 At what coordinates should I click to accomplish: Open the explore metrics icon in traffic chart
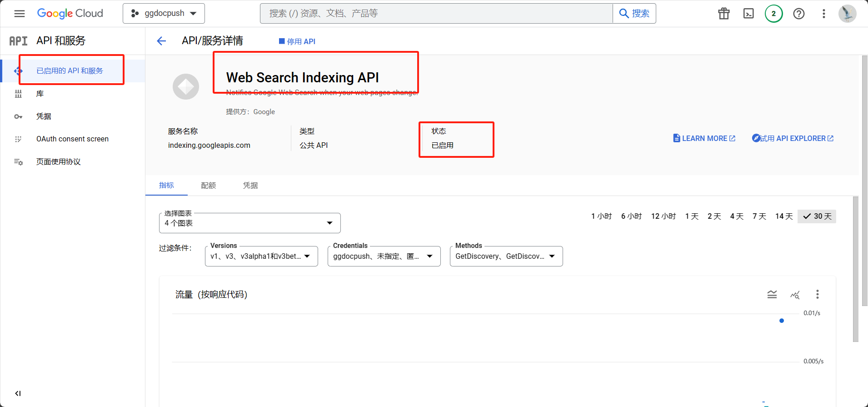coord(795,295)
